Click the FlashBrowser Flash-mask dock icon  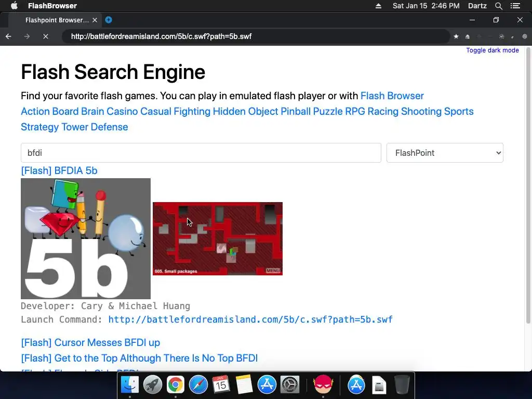[x=323, y=385]
